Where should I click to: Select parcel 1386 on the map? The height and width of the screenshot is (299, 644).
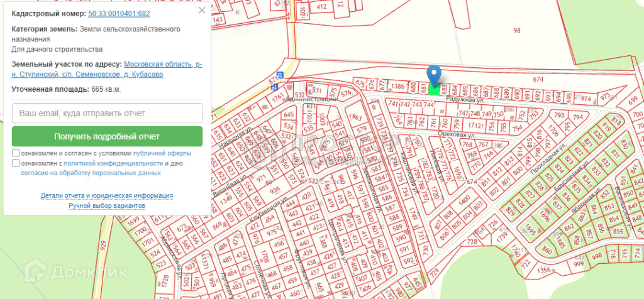pyautogui.click(x=397, y=86)
